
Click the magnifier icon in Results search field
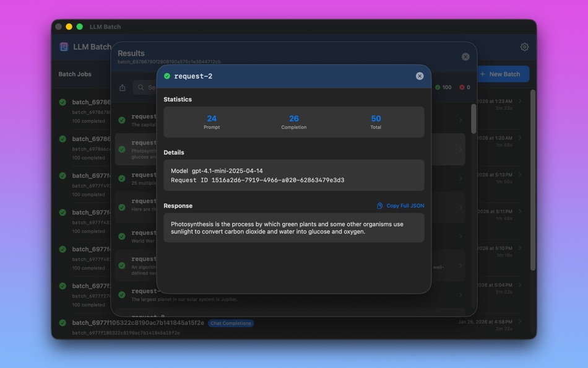click(141, 87)
